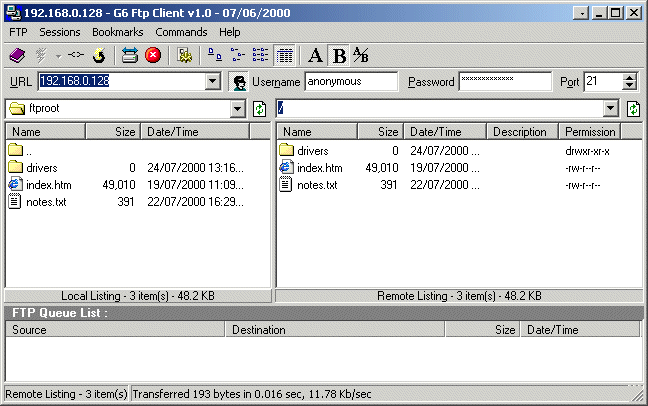Select remote drivers folder
Image resolution: width=648 pixels, height=406 pixels.
click(304, 150)
